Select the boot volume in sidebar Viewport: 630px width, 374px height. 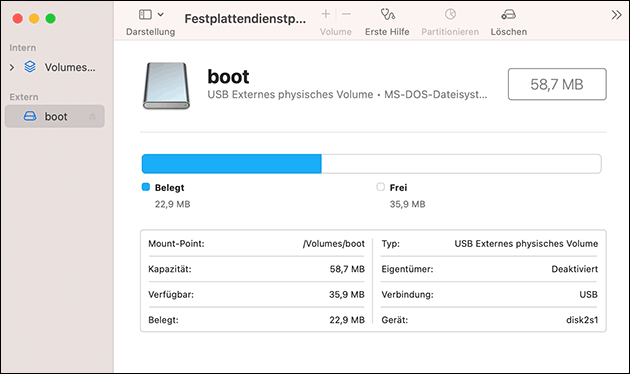(x=55, y=116)
